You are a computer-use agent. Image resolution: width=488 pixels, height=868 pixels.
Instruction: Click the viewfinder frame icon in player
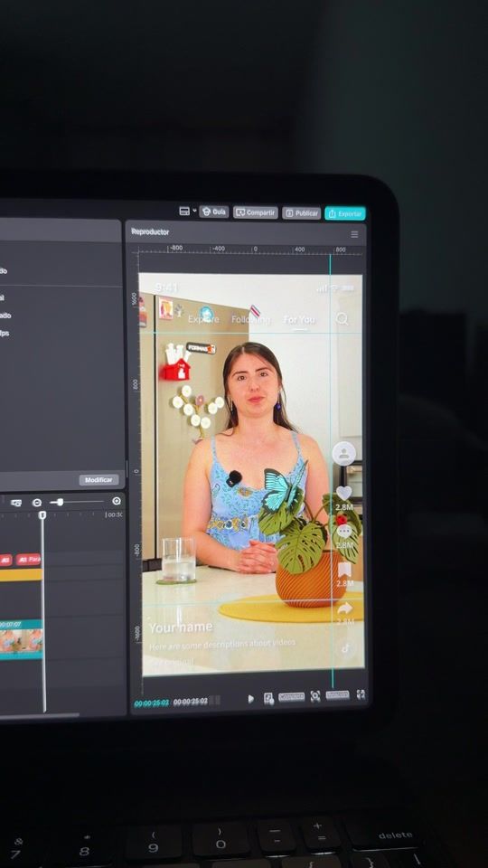(315, 696)
